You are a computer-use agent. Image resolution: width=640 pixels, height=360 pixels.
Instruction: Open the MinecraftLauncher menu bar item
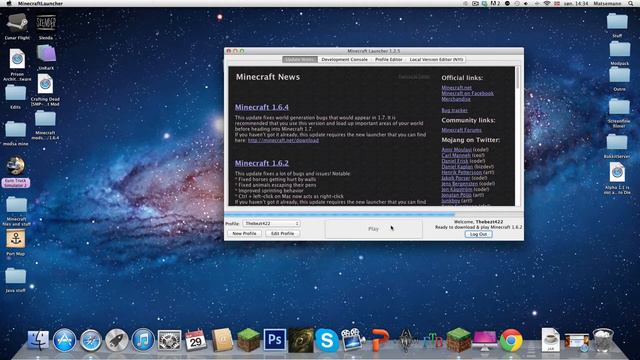coord(40,3)
